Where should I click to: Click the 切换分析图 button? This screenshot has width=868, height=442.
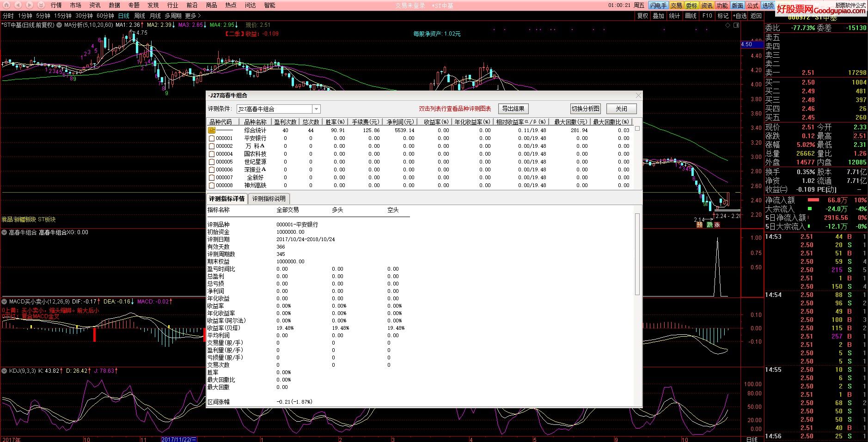(x=585, y=109)
